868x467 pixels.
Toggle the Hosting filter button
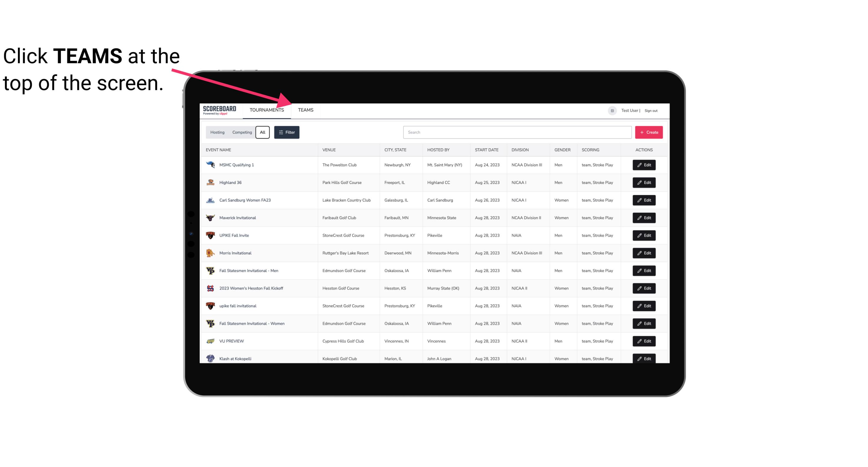pos(217,132)
